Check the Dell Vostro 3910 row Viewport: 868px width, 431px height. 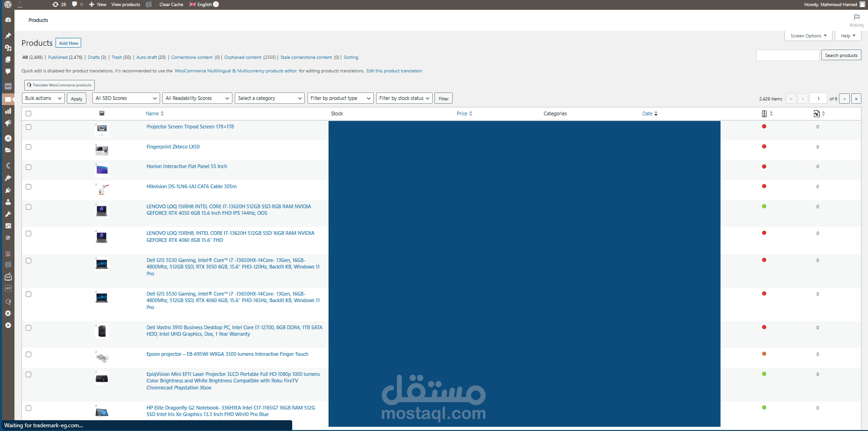tap(28, 328)
